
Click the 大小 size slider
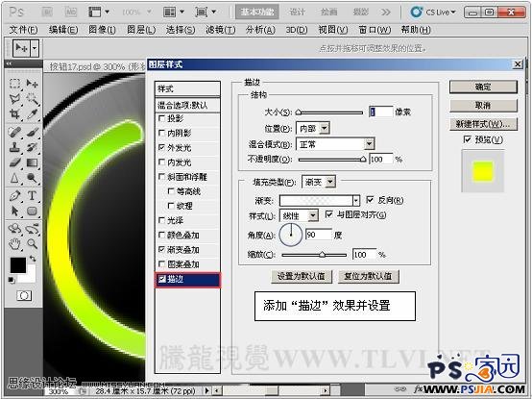[329, 112]
